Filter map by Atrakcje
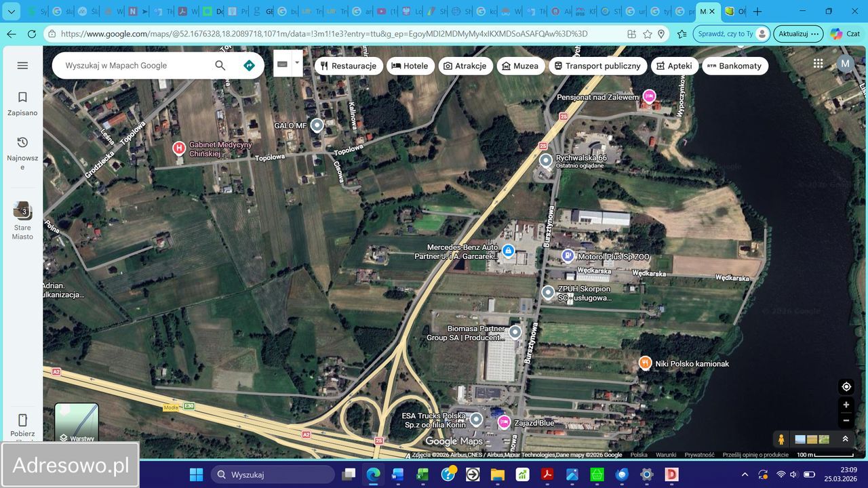This screenshot has width=868, height=488. tap(466, 66)
